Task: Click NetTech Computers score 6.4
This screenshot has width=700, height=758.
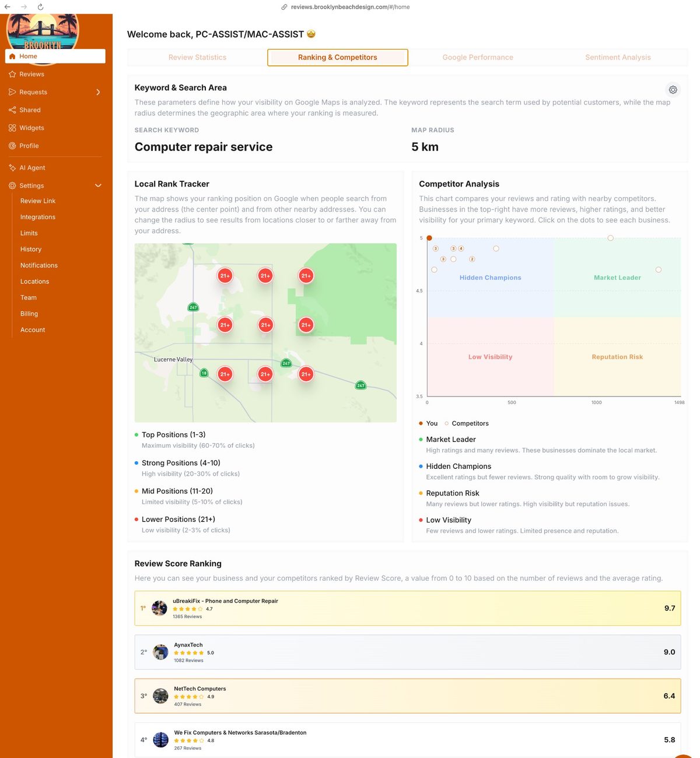Action: [x=670, y=696]
